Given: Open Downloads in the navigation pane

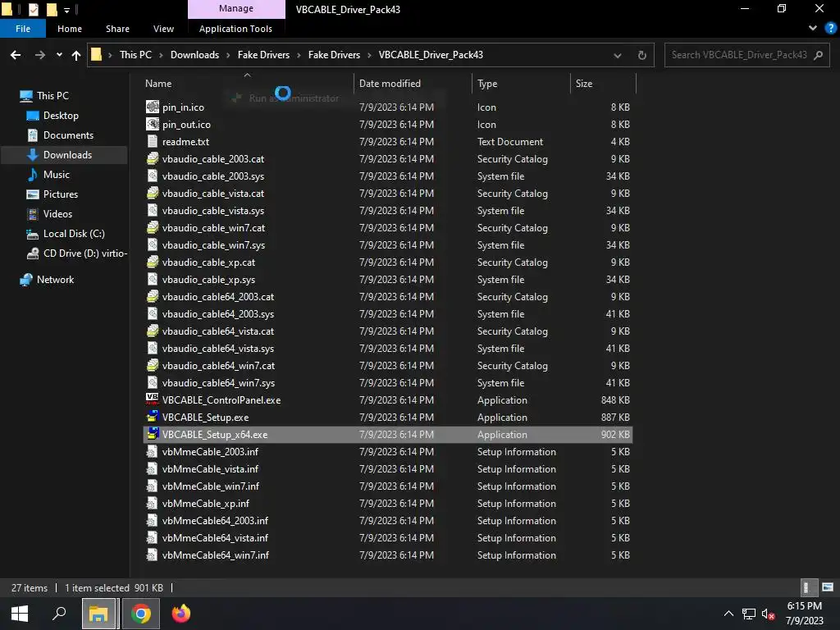Looking at the screenshot, I should (x=67, y=155).
